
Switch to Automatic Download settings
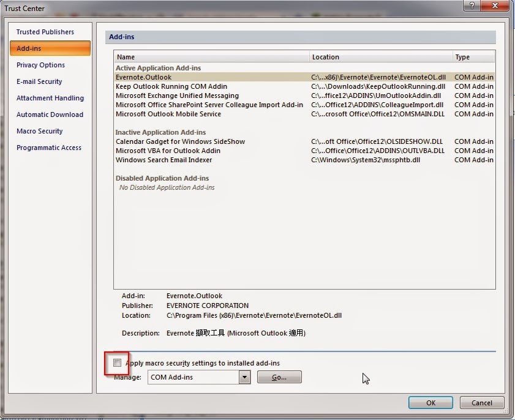[50, 114]
